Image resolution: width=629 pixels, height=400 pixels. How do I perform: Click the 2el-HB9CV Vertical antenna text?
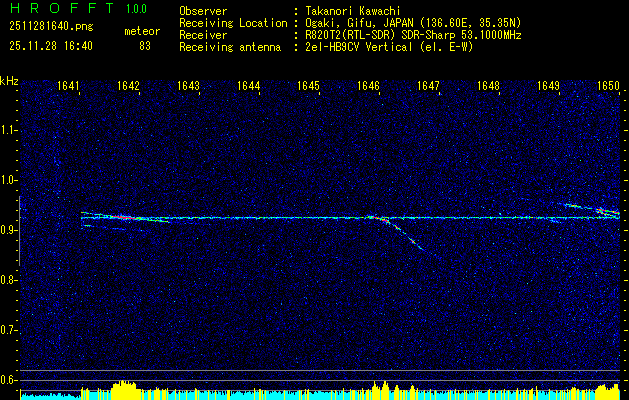[389, 47]
